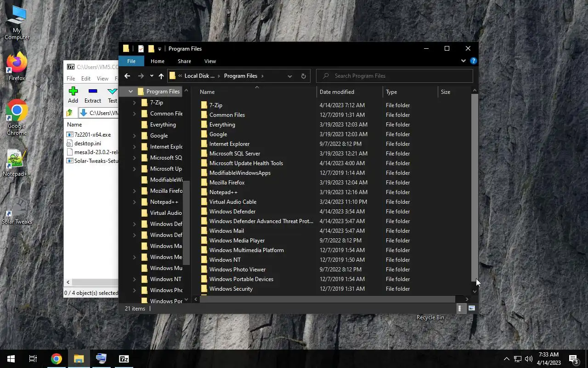Click Refresh icon in address bar
The height and width of the screenshot is (368, 588).
click(303, 76)
